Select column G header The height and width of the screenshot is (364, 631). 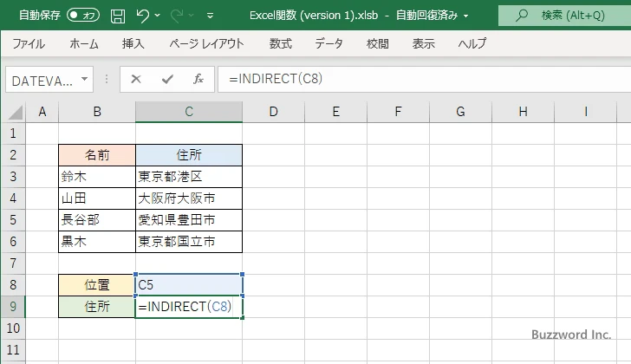(460, 112)
